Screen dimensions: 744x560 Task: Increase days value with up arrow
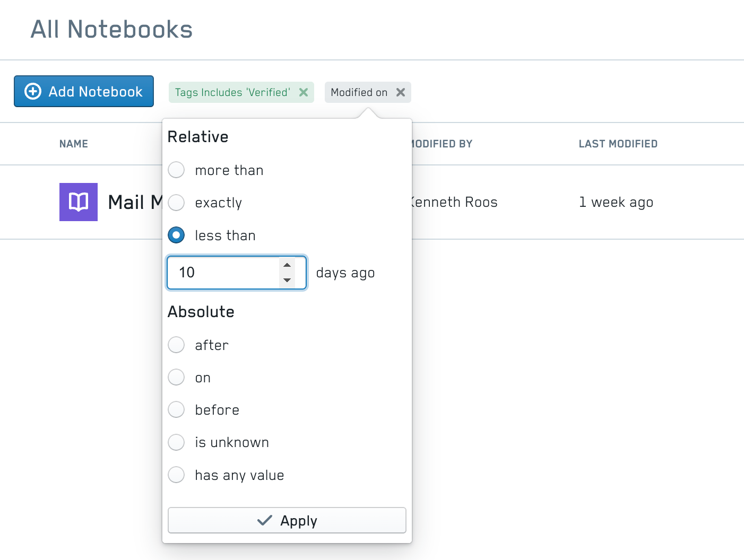[x=287, y=265]
